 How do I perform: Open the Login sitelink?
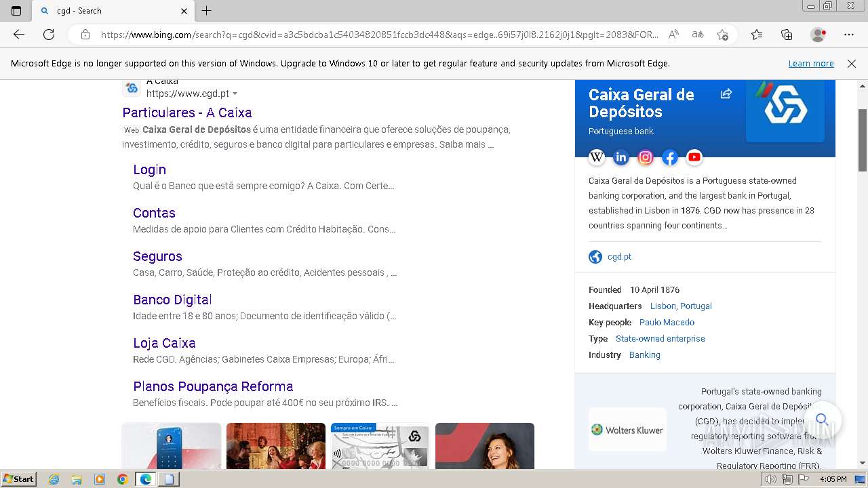pos(149,169)
